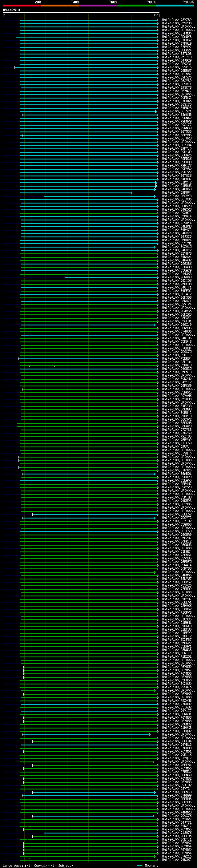Select hit UniRef100_P59230

pos(177,23)
